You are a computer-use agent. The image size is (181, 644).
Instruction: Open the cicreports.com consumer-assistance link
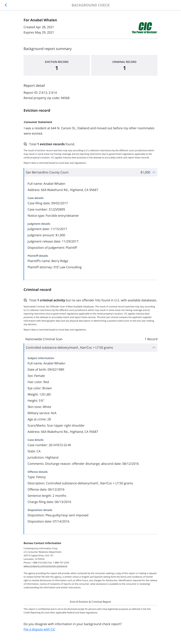[x=45, y=566]
